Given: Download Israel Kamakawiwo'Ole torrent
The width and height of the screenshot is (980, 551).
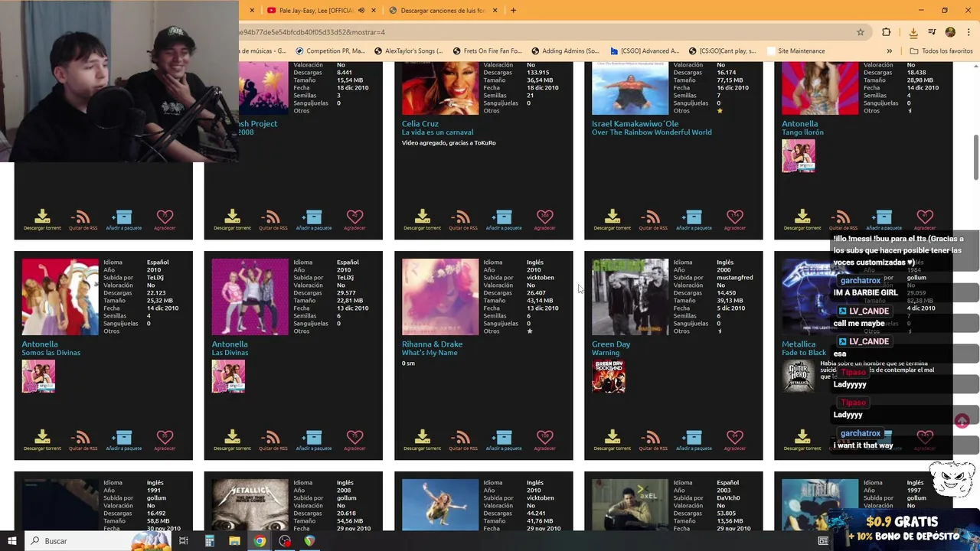Looking at the screenshot, I should coord(612,220).
